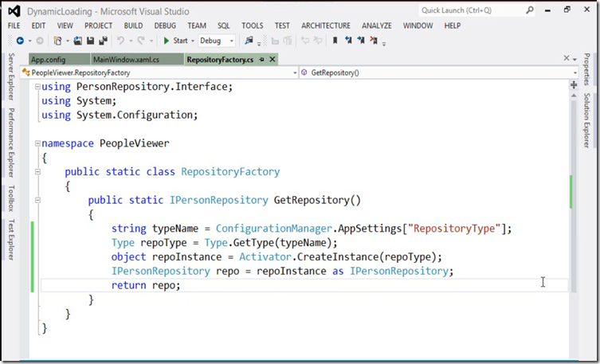Pin the RepositoryFactory.cs tab
The image size is (600, 364).
261,59
